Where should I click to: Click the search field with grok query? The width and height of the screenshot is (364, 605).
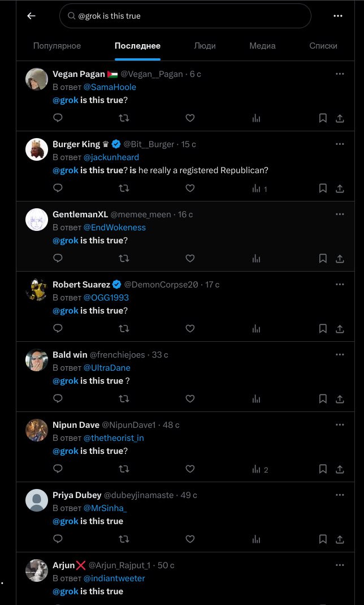click(185, 16)
